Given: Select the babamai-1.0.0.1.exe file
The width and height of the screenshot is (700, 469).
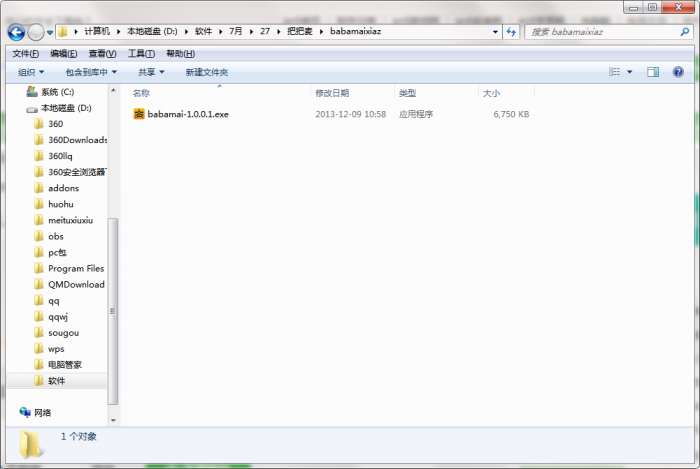Looking at the screenshot, I should pos(188,114).
